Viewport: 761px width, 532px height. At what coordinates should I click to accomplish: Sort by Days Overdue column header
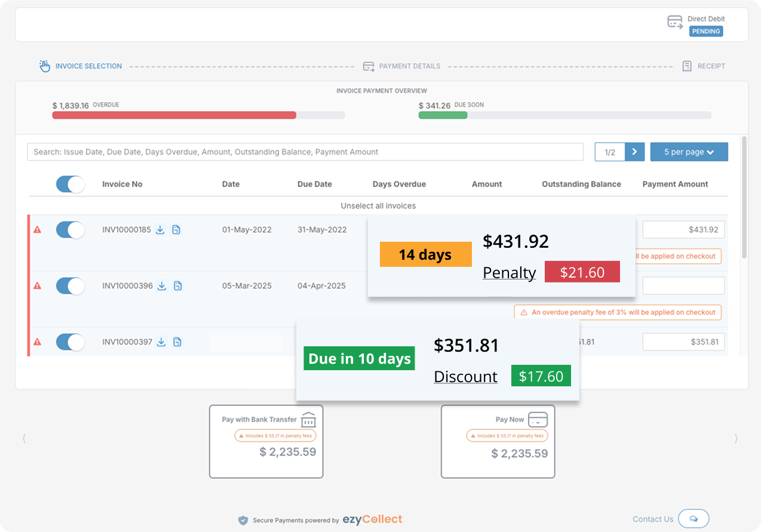pyautogui.click(x=399, y=184)
